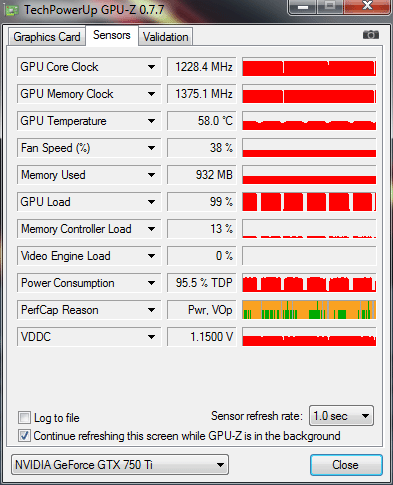Expand the PerfCap Reason dropdown arrow
The height and width of the screenshot is (485, 393).
tap(151, 310)
